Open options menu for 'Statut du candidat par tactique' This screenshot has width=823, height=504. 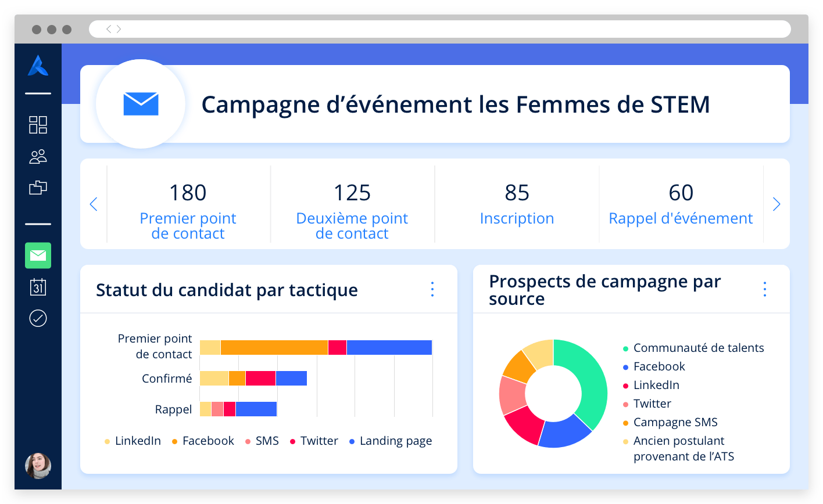click(x=432, y=289)
